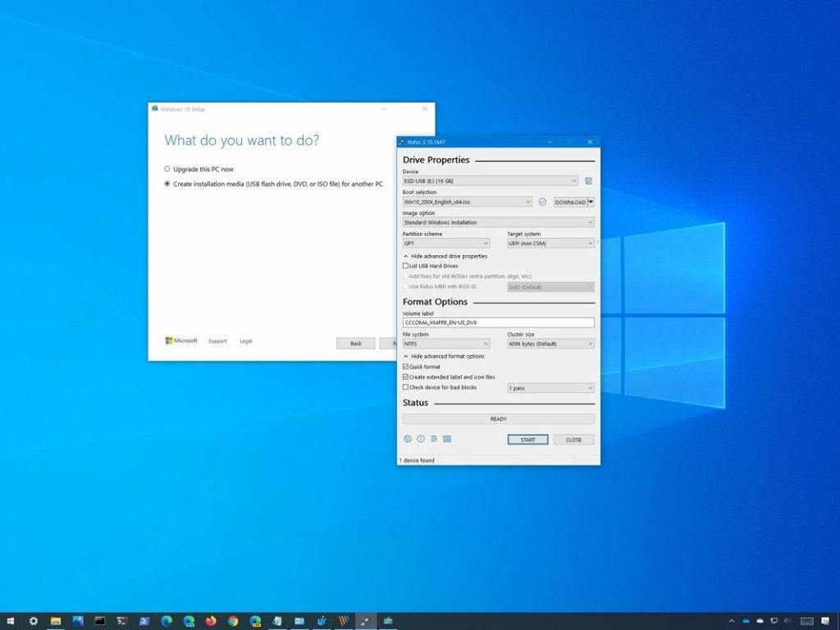
Task: Verify ISO checksum via checkmark icon
Action: coord(542,202)
